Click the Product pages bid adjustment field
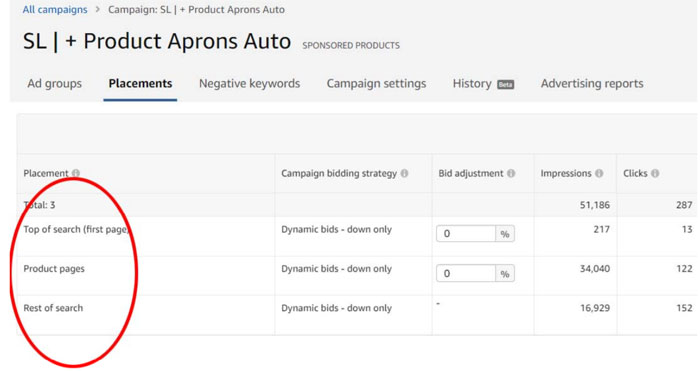The height and width of the screenshot is (371, 700). tap(466, 273)
